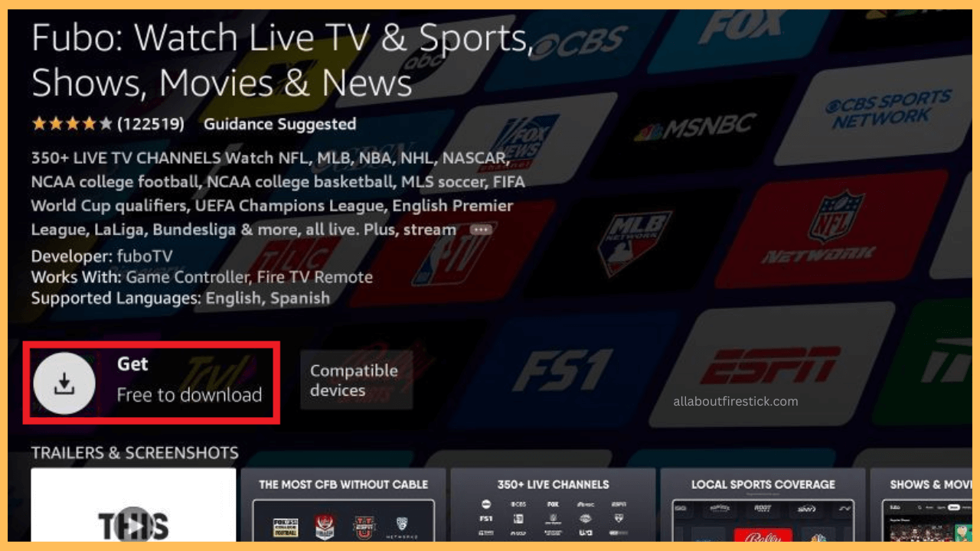980x551 pixels.
Task: Click the large FS1 logo tile
Action: [563, 371]
